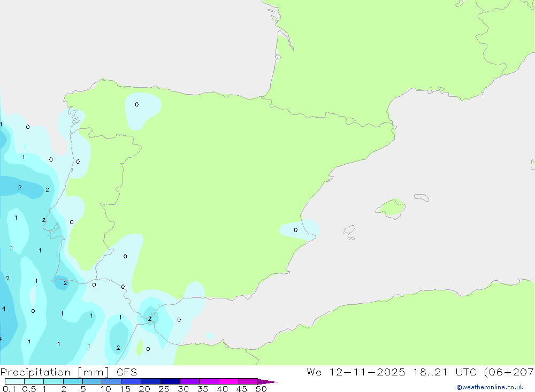
Task: Click the legend label 0.5
Action: click(29, 389)
